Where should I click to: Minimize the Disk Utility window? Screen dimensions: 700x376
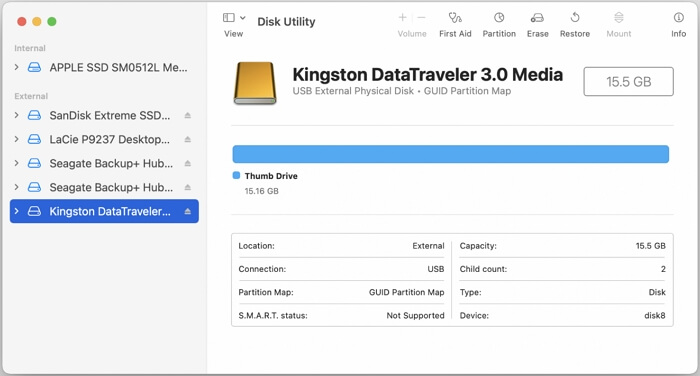pyautogui.click(x=37, y=21)
